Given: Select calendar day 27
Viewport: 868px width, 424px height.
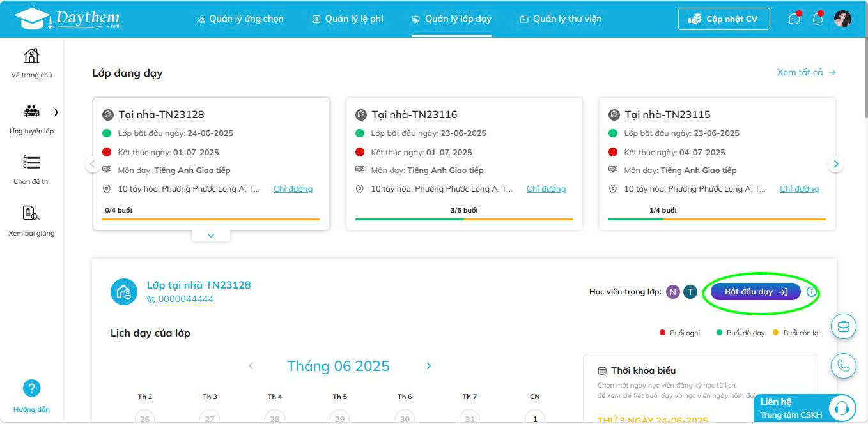Looking at the screenshot, I should tap(210, 418).
